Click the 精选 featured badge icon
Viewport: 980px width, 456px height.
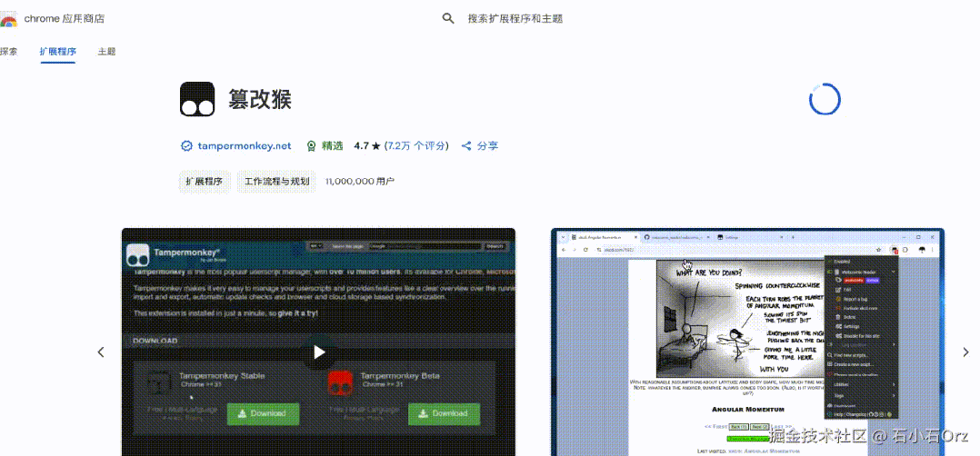click(311, 146)
